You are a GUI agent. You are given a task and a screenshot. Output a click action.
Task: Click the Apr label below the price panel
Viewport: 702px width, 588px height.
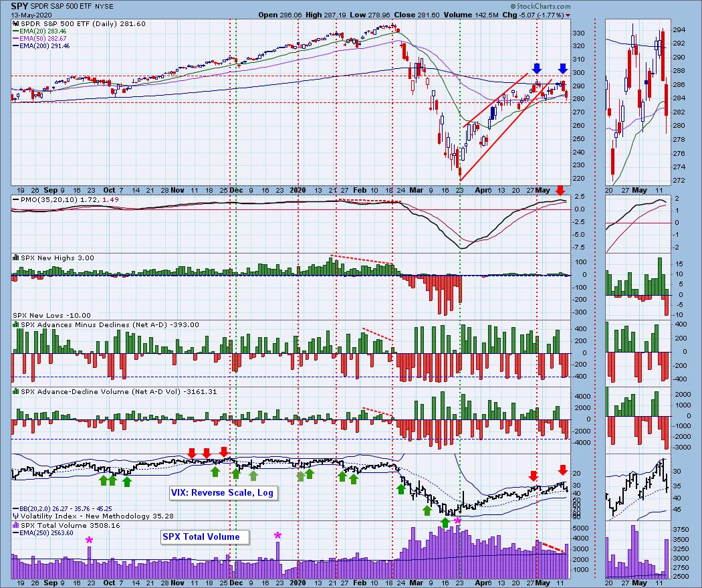click(x=481, y=190)
